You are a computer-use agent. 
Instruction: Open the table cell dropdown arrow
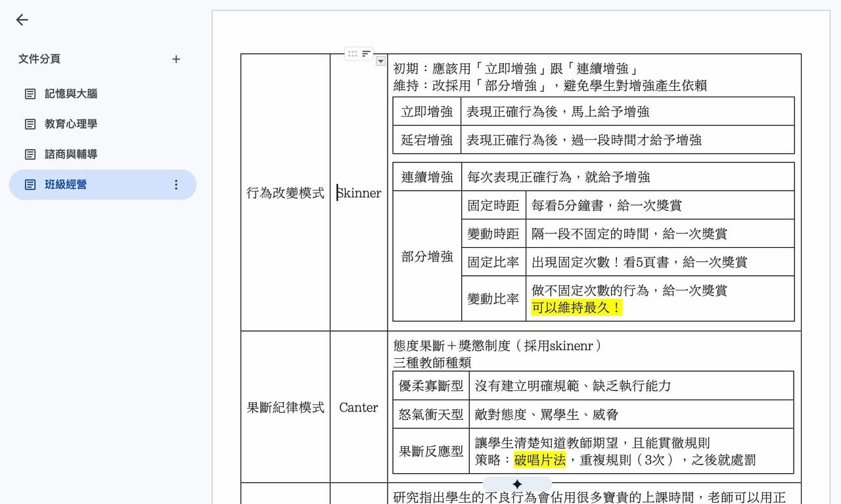click(x=380, y=61)
